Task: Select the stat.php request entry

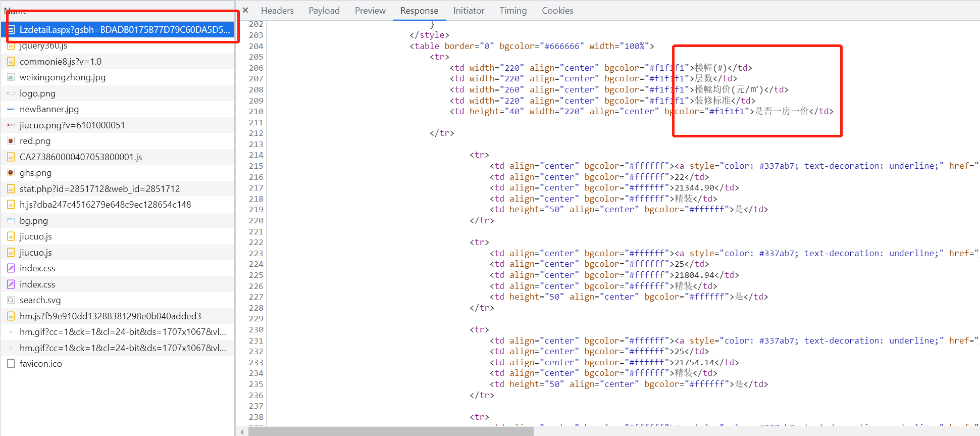Action: click(99, 189)
